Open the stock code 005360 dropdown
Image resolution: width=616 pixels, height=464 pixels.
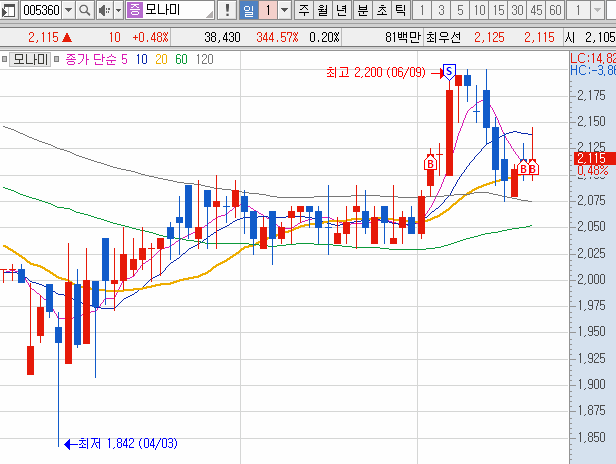tap(68, 11)
